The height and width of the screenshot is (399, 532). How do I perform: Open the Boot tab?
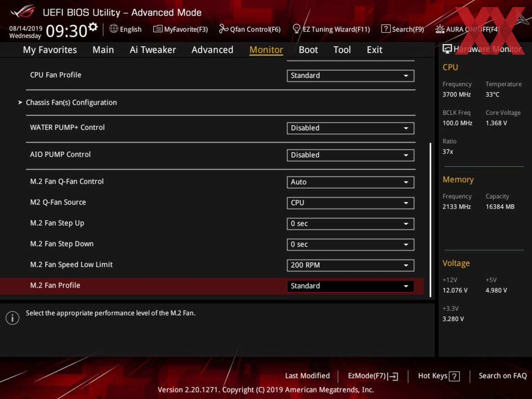[308, 50]
